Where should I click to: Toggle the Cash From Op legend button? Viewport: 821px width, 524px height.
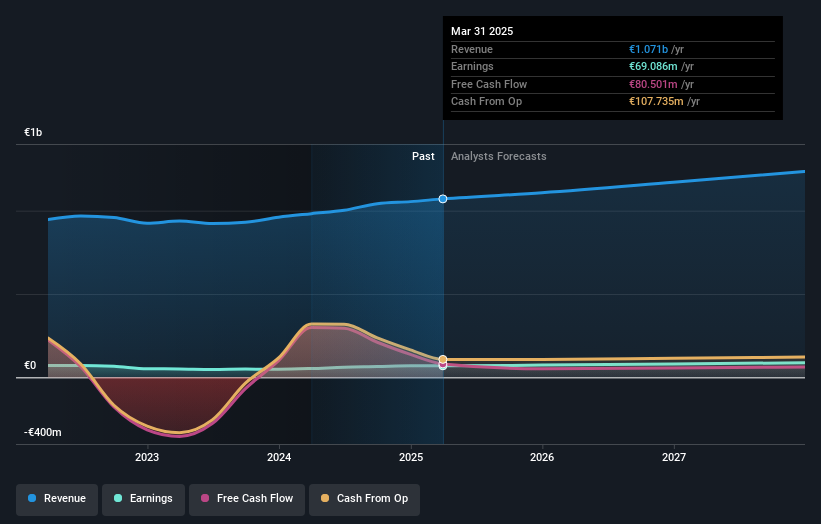(364, 499)
